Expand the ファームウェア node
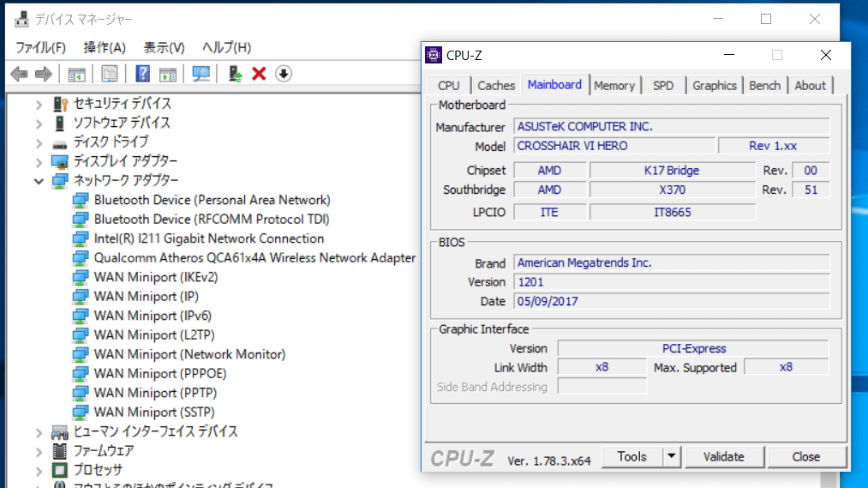 coord(39,451)
